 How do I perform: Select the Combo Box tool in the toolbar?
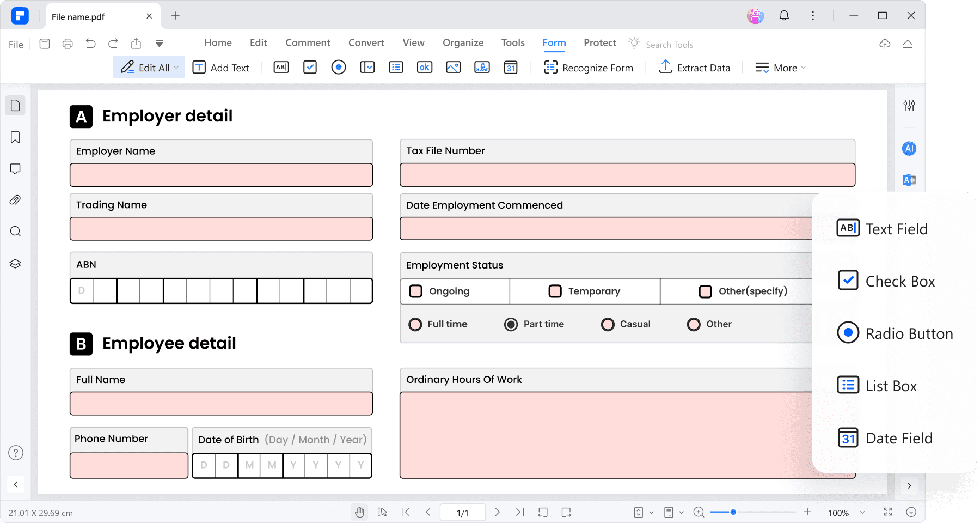coord(367,67)
